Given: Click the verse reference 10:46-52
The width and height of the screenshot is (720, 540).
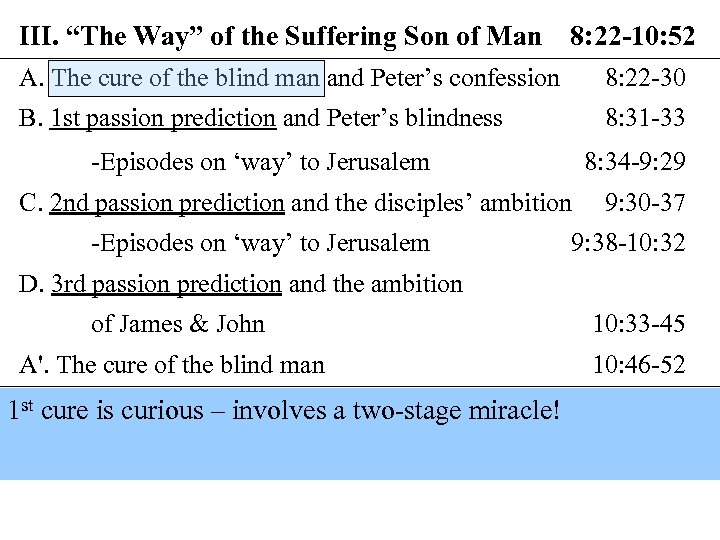Looking at the screenshot, I should (638, 365).
